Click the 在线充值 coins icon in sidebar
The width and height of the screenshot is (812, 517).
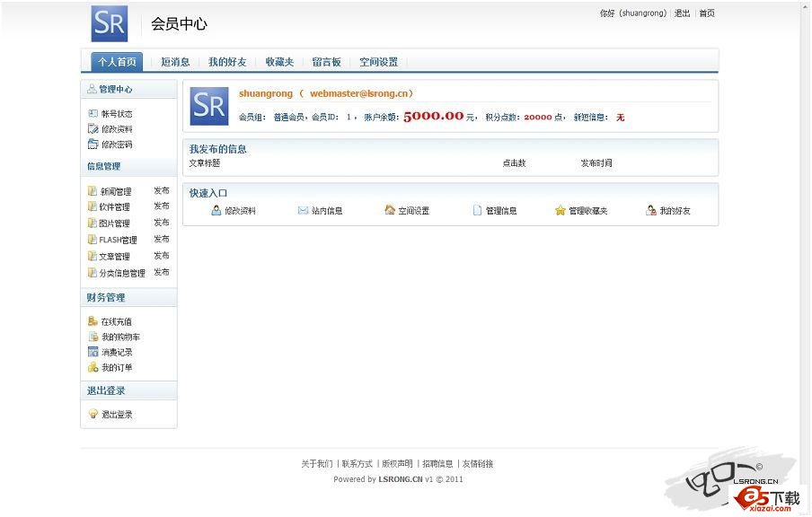tap(93, 321)
